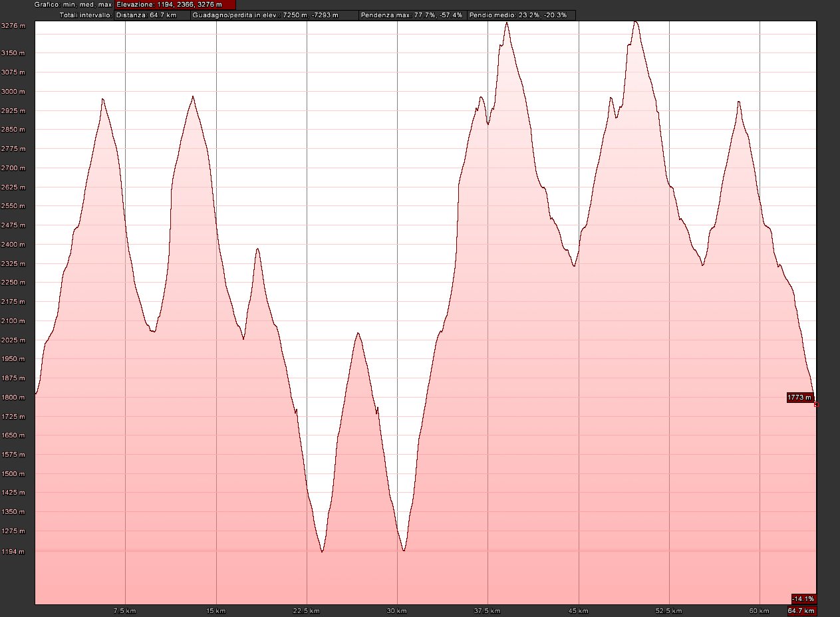Click the 1194 m y-axis label

click(x=13, y=551)
